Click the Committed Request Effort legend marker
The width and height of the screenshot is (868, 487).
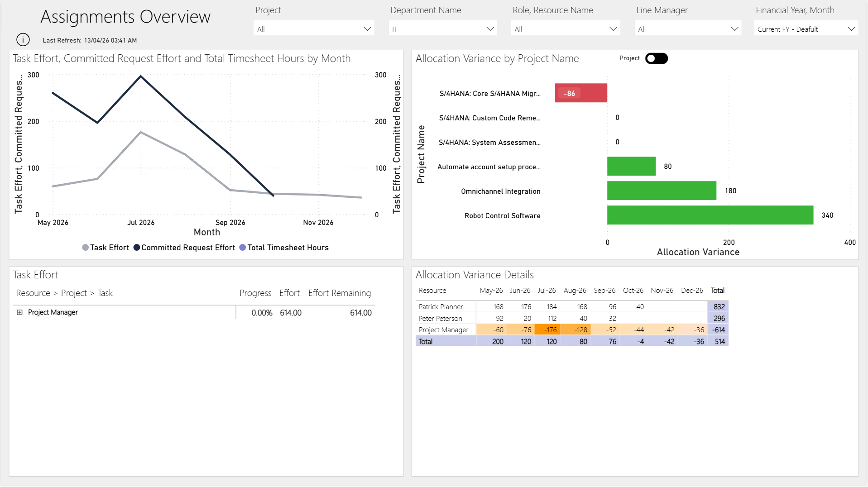(x=136, y=248)
